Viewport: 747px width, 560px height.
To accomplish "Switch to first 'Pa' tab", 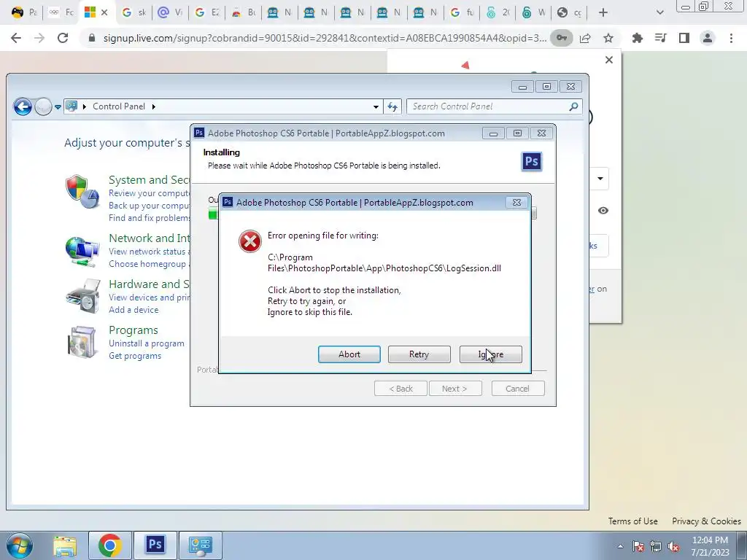I will 24,13.
